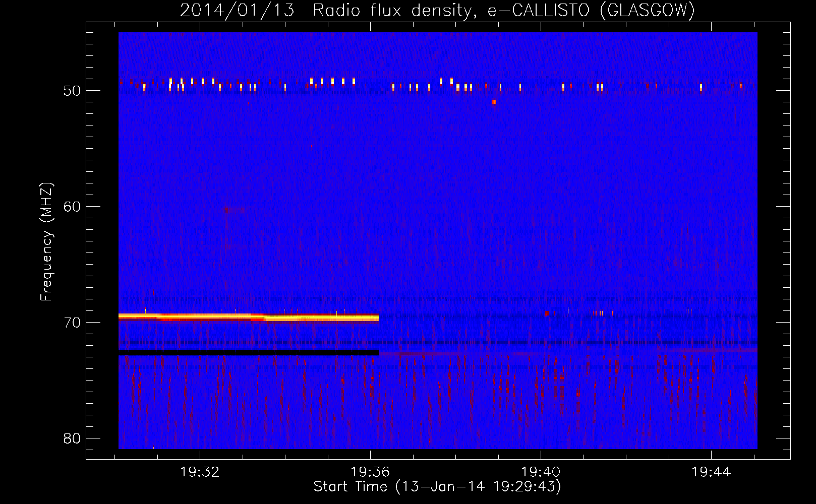The width and height of the screenshot is (816, 504).
Task: Click the 'Frequency (MHZ)' y-axis label
Action: pos(46,242)
